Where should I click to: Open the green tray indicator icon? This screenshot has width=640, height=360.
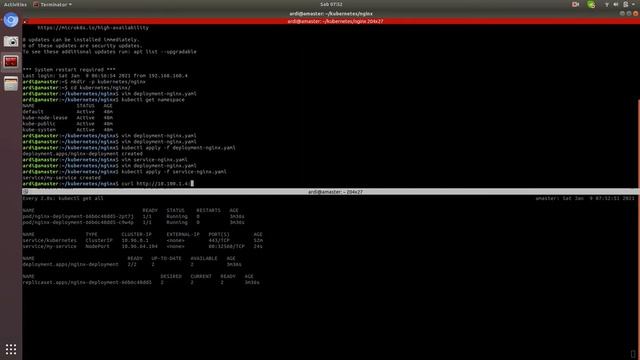(591, 4)
